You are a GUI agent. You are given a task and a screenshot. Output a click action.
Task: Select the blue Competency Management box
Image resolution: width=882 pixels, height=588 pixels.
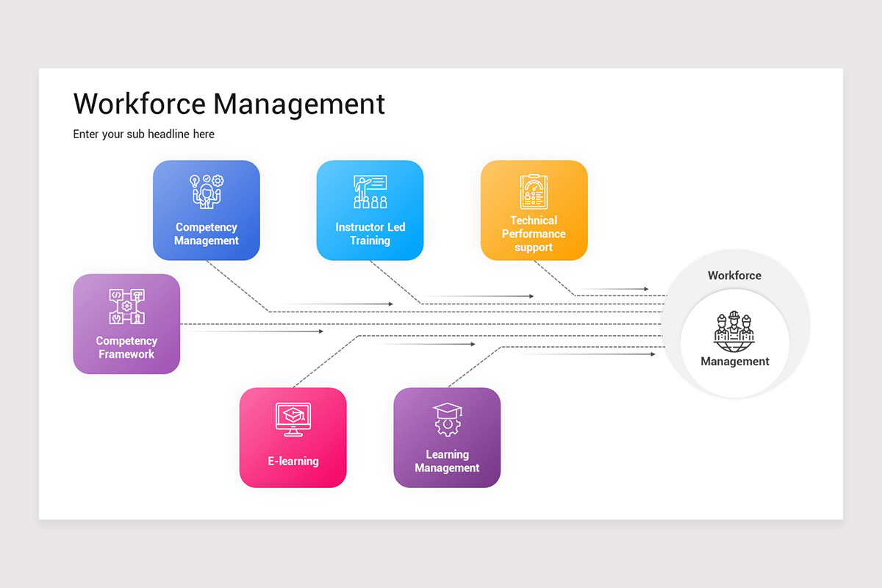click(207, 209)
